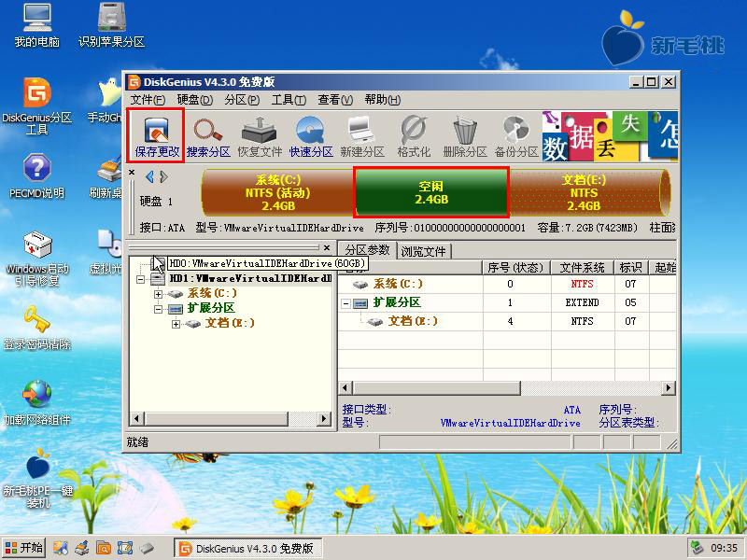This screenshot has width=747, height=560.
Task: Click the drive quick launch taskbar icon
Action: [147, 548]
